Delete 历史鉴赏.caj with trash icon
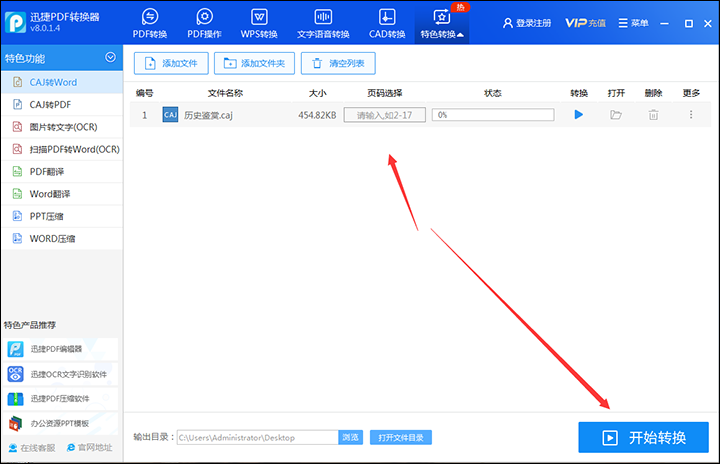 coord(653,115)
